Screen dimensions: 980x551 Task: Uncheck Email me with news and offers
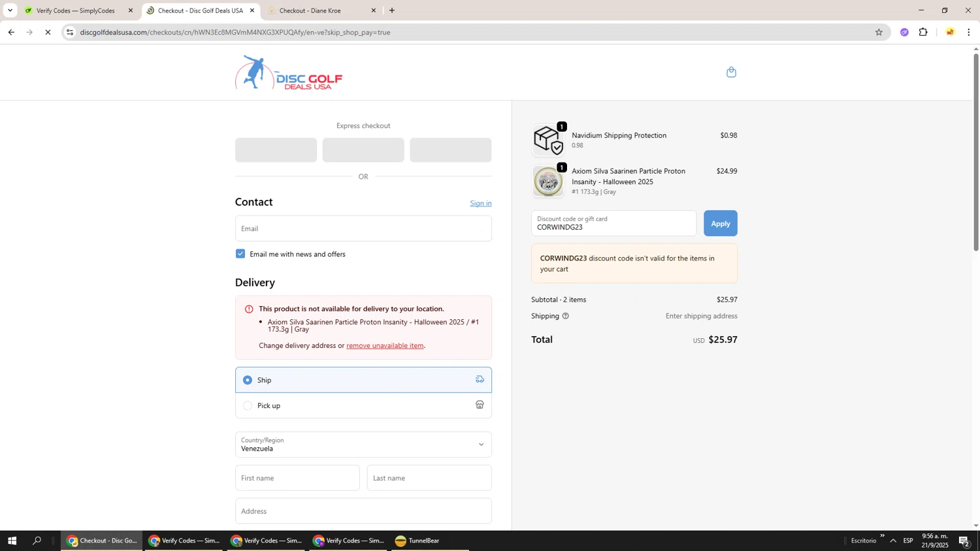(x=240, y=254)
